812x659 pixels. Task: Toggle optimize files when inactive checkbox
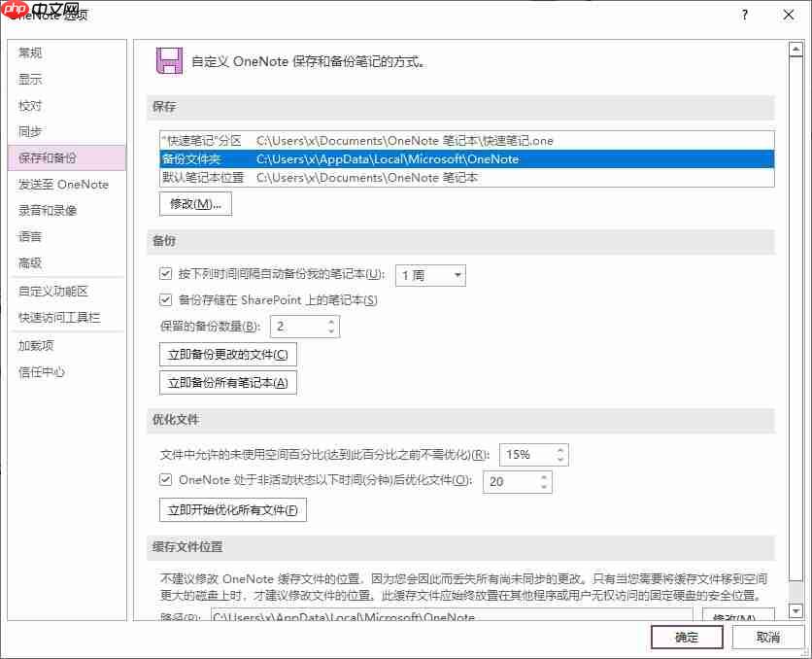coord(166,480)
